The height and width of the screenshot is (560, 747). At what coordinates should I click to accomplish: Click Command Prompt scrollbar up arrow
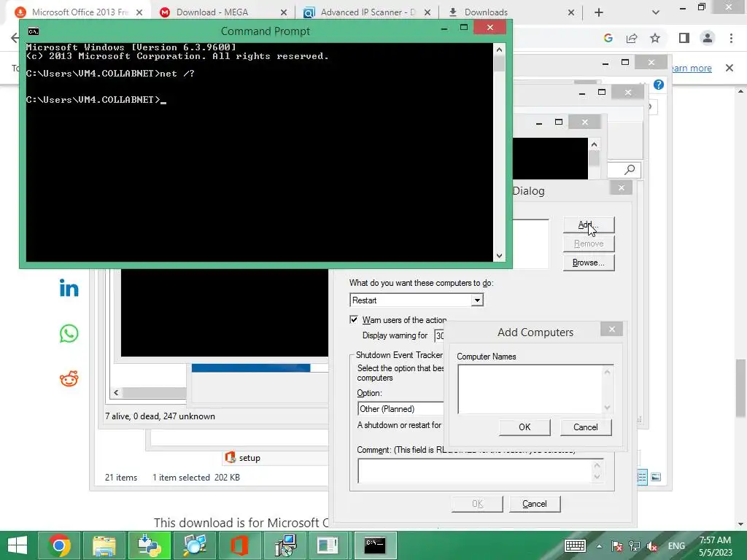tap(499, 50)
